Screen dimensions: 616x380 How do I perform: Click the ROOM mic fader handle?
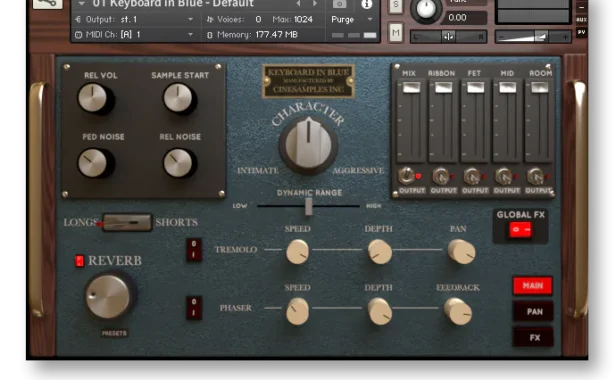540,88
